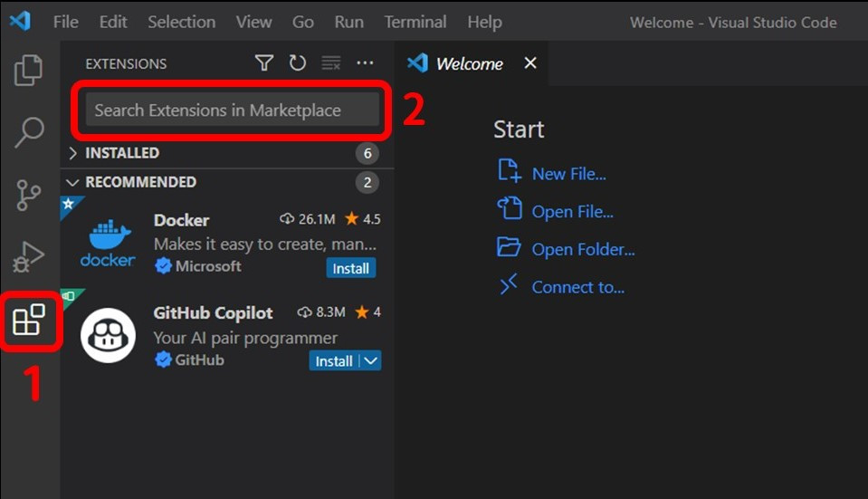The image size is (868, 499).
Task: Click the Docker star rating 4.5
Action: [363, 219]
